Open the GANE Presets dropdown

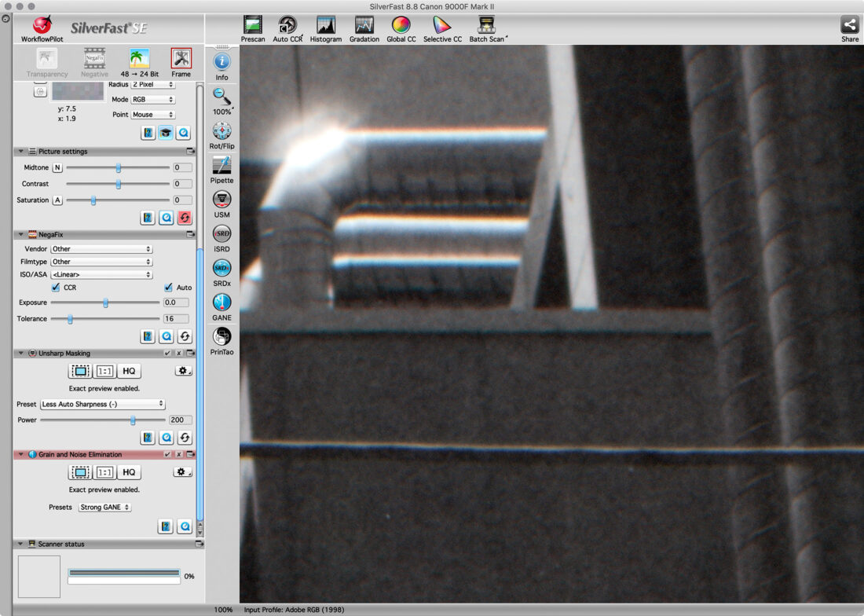coord(104,508)
